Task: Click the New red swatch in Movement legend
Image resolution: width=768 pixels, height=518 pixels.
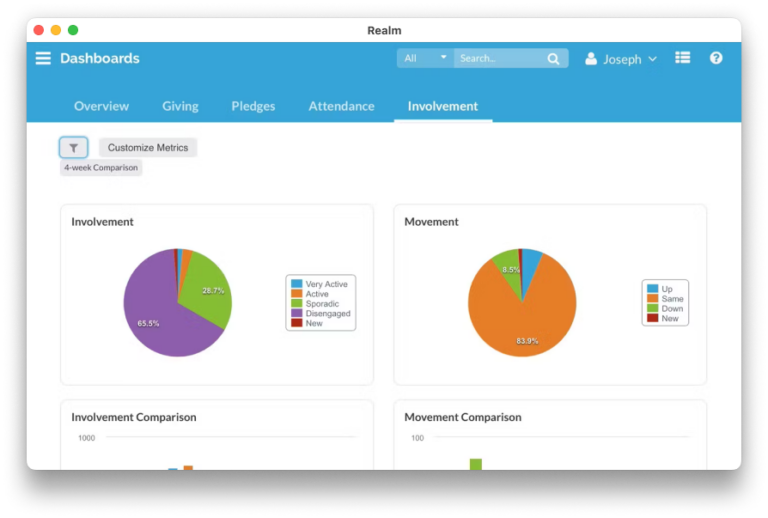Action: (652, 318)
